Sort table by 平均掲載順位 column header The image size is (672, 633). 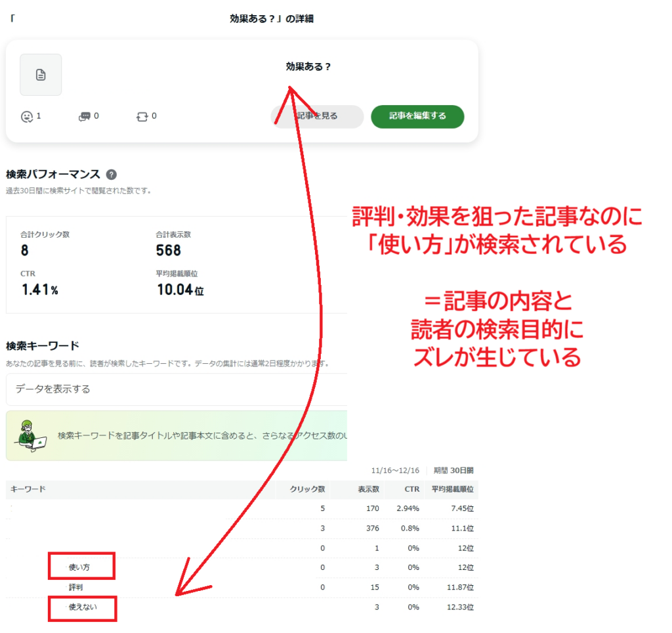coord(451,489)
